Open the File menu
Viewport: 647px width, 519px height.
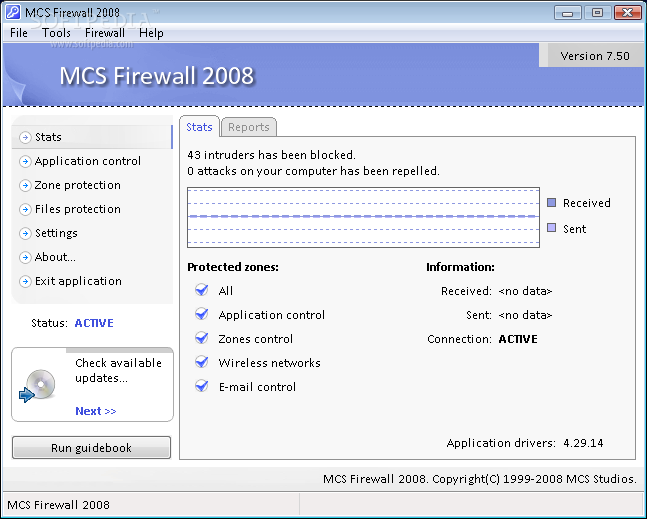19,33
